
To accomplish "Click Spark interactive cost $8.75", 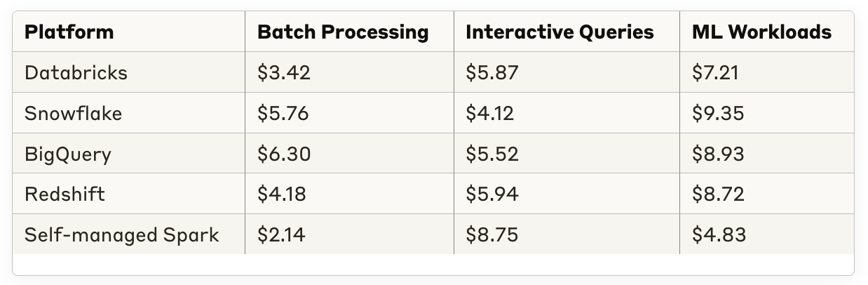I will (x=491, y=235).
